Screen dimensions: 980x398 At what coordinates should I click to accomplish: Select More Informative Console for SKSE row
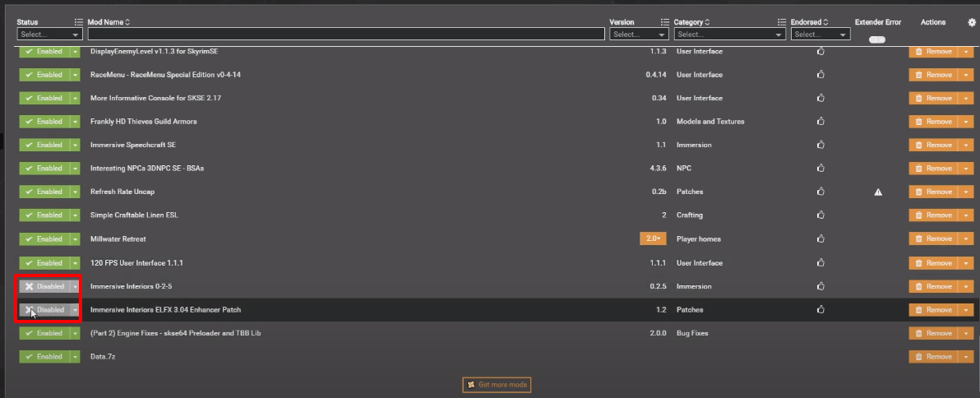tap(156, 98)
